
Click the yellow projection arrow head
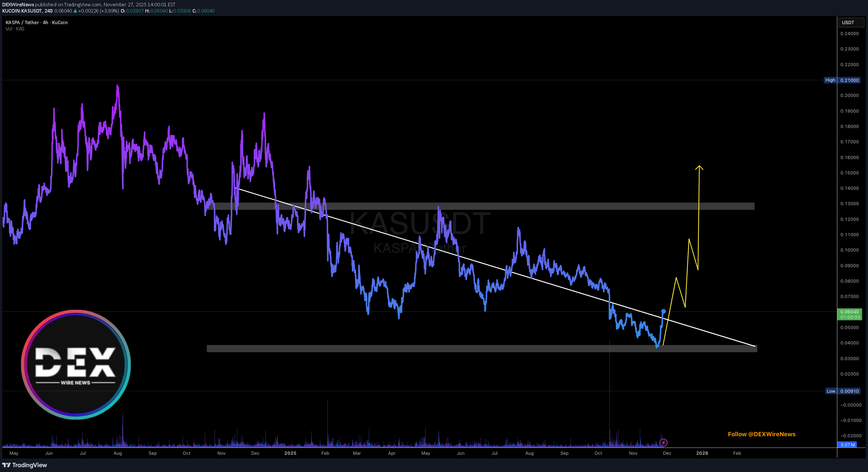(699, 167)
